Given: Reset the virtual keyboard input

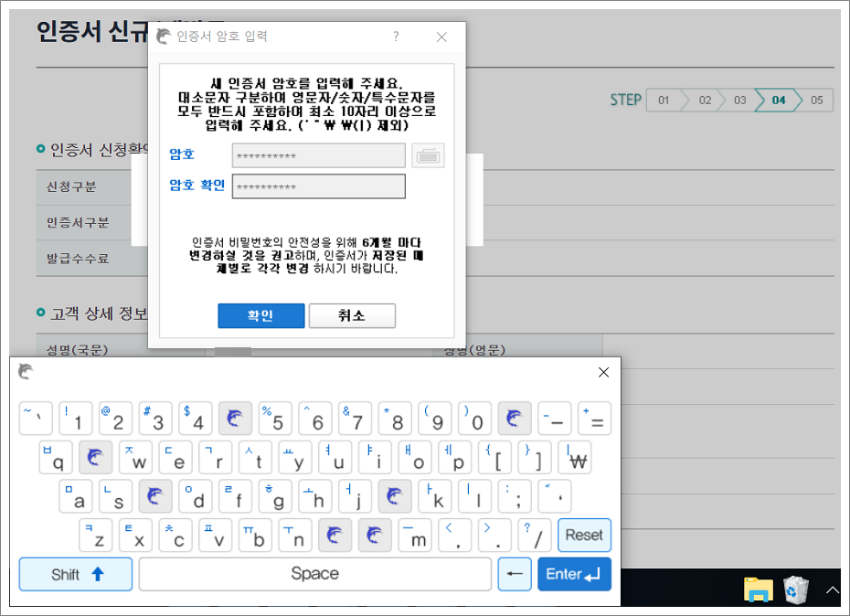Looking at the screenshot, I should pyautogui.click(x=584, y=536).
